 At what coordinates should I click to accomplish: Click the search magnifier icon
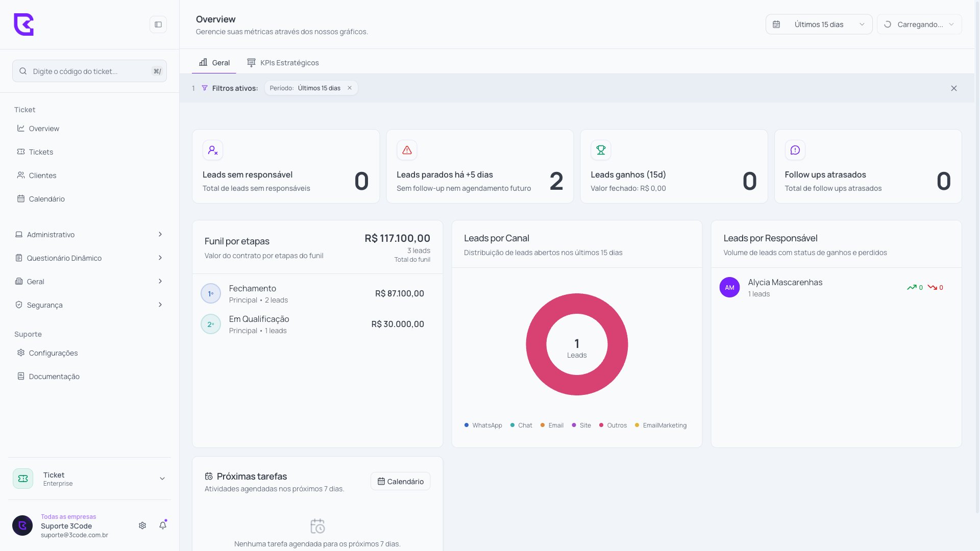click(x=23, y=71)
